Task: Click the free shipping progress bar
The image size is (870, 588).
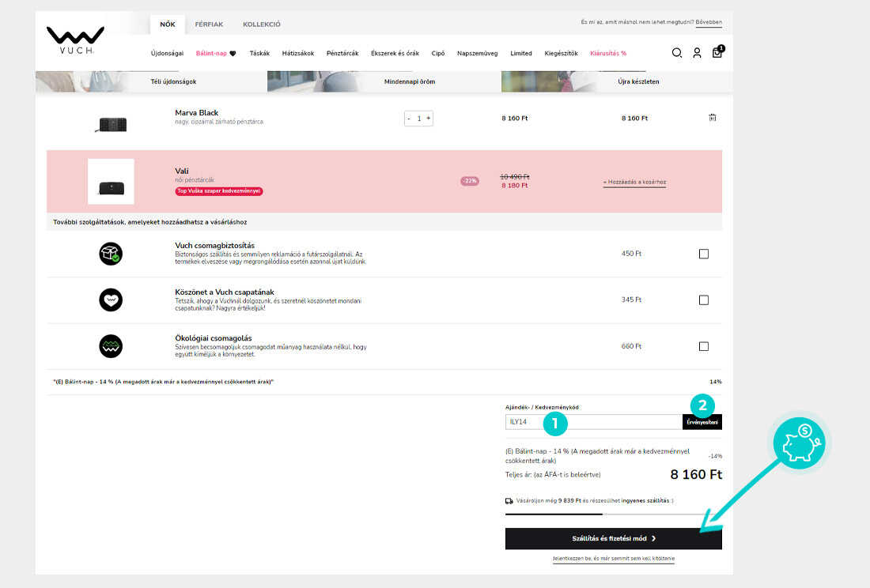Action: 613,514
